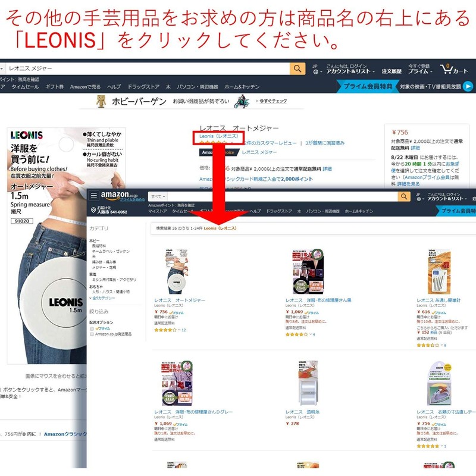Expand the 全5カテゴリー category list
Screen dimensions: 476x476
click(x=102, y=299)
